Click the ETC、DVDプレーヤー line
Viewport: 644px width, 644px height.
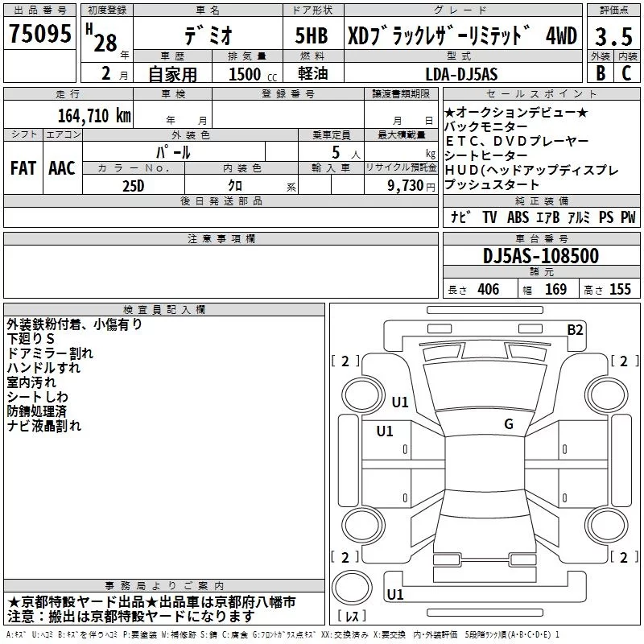517,141
